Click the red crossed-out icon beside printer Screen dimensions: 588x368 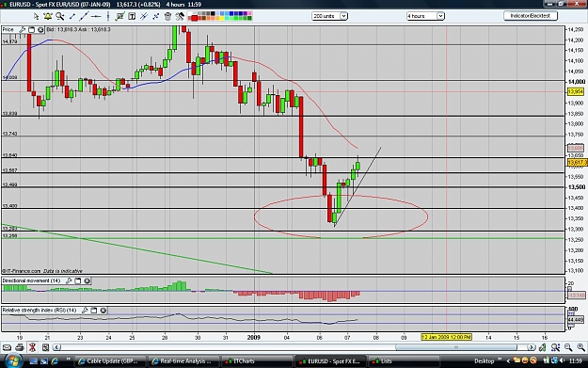click(x=32, y=347)
